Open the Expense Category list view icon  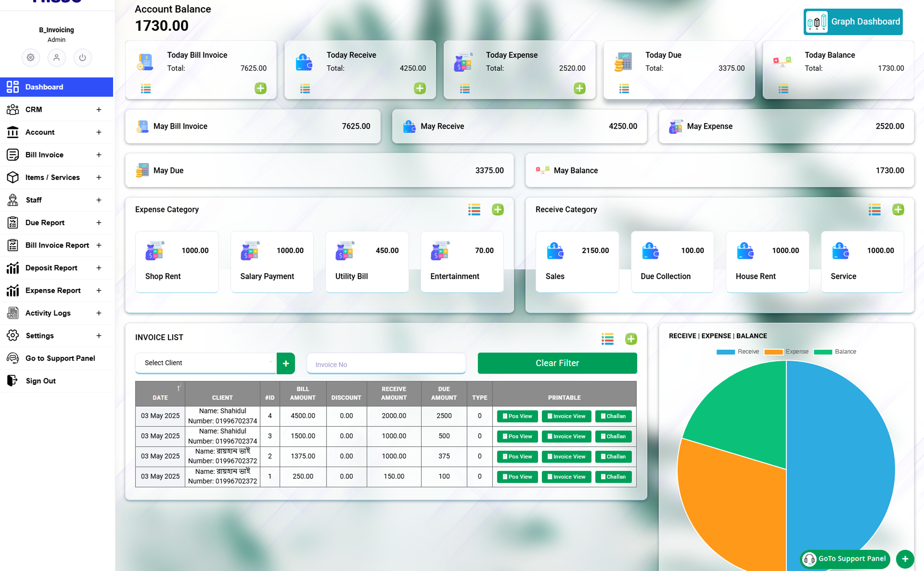coord(474,210)
